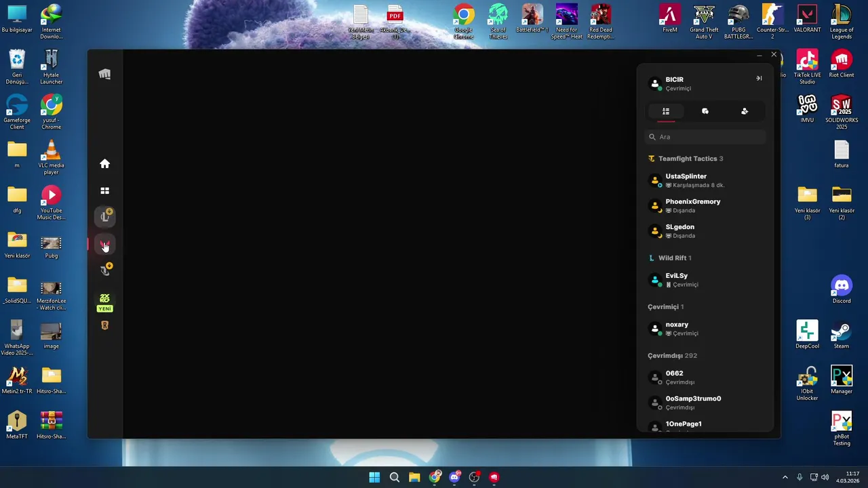This screenshot has width=868, height=488.
Task: Select friend EvilSy
Action: [x=705, y=280]
